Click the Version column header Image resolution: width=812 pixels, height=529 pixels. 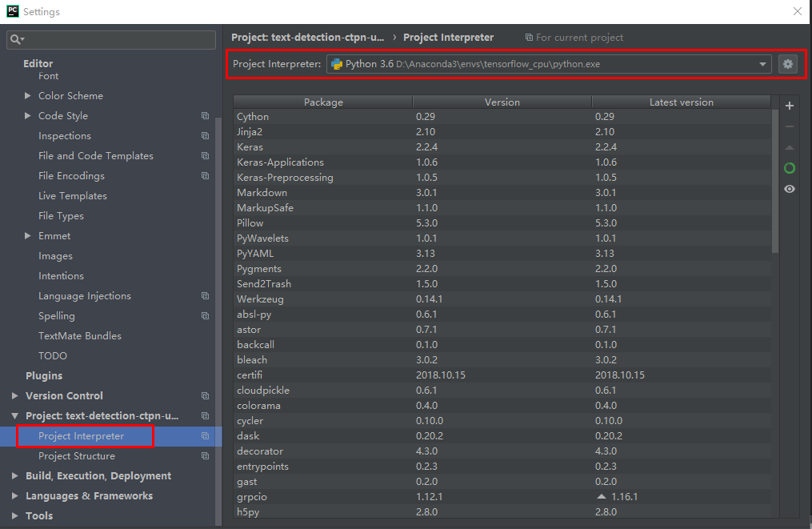point(502,102)
